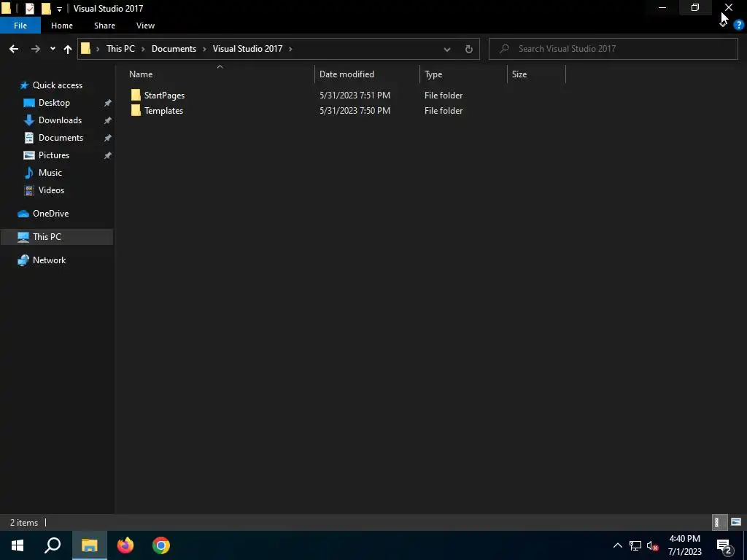Expand the ribbon with the chevron
747x560 pixels.
coord(723,26)
